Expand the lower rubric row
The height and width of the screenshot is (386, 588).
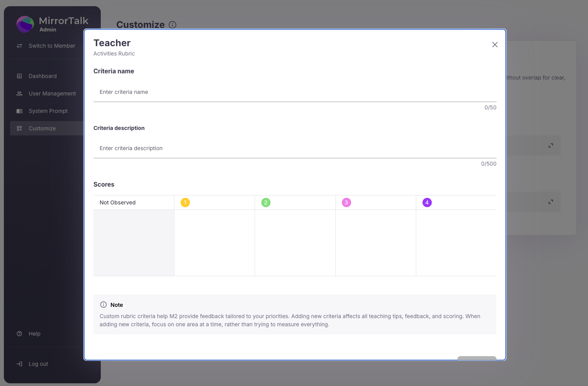tap(550, 202)
